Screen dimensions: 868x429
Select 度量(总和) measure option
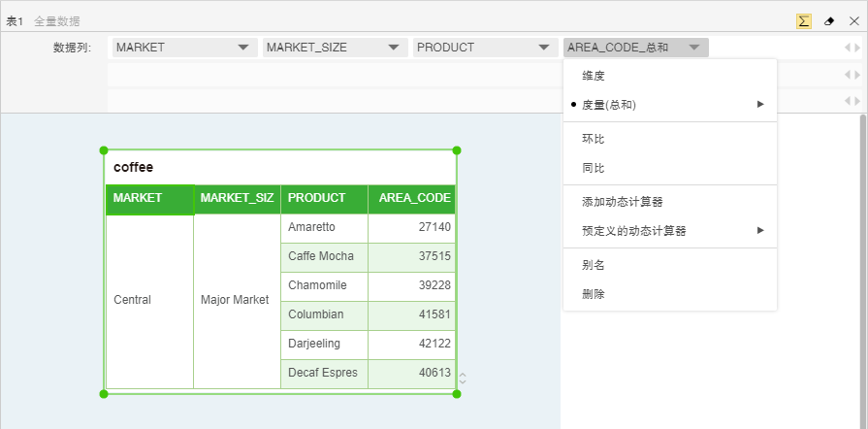[609, 105]
